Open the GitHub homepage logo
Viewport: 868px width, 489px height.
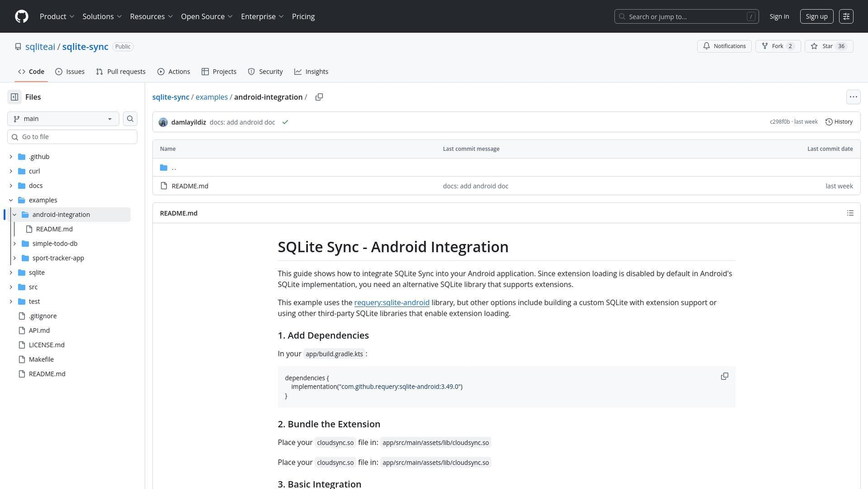[22, 16]
